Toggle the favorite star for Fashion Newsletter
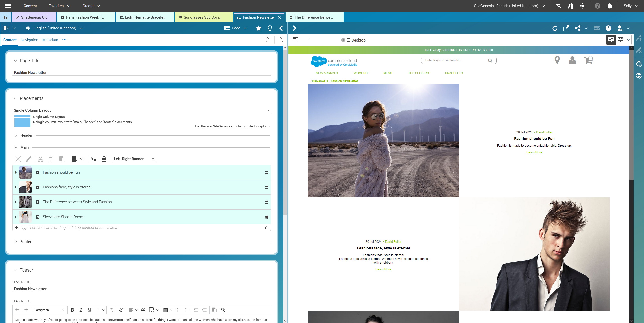The width and height of the screenshot is (644, 323). [x=258, y=28]
